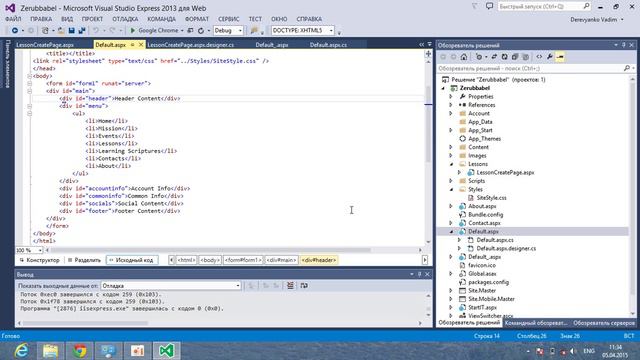This screenshot has height=360, width=640.
Task: Collapse the Lessons folder
Action: (451, 164)
